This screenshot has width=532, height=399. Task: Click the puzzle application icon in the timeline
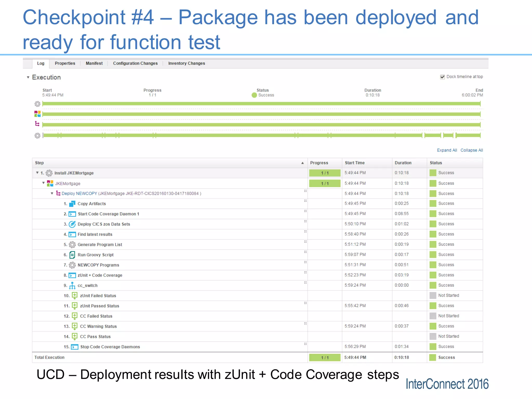[x=37, y=114]
